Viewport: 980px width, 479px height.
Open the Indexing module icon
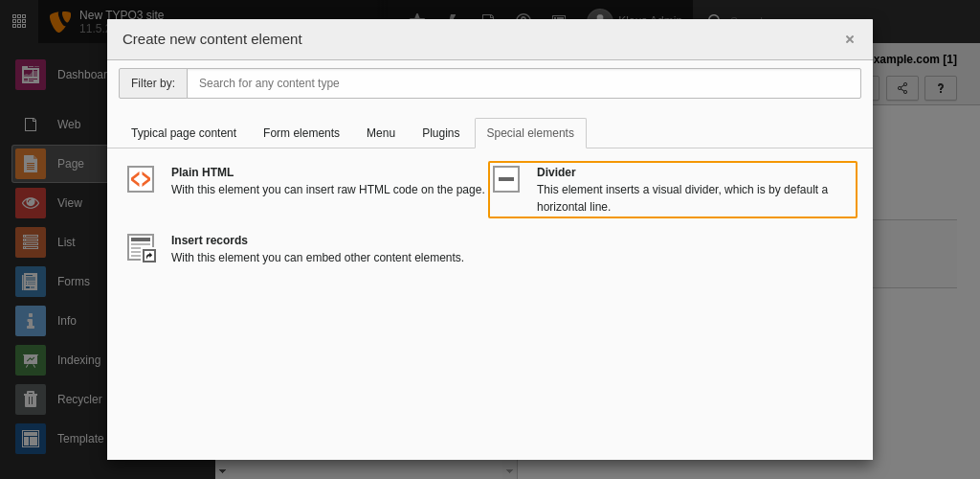coord(31,360)
